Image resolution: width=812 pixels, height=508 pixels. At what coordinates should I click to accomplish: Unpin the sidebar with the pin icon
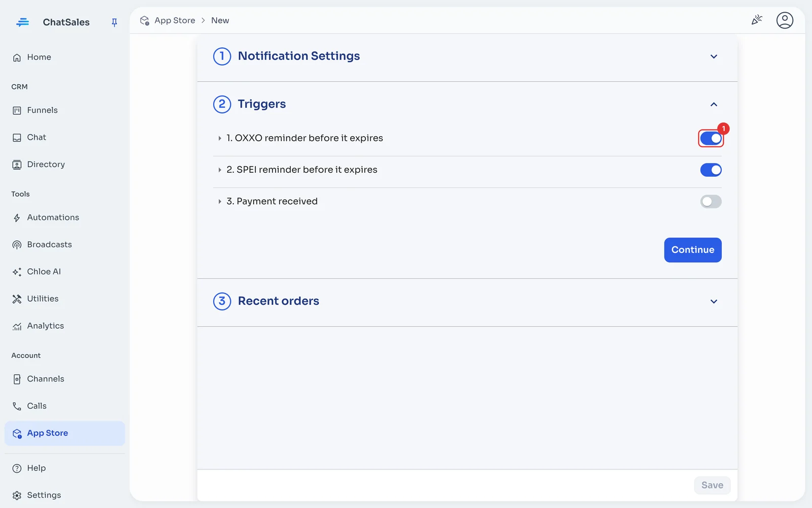[114, 22]
